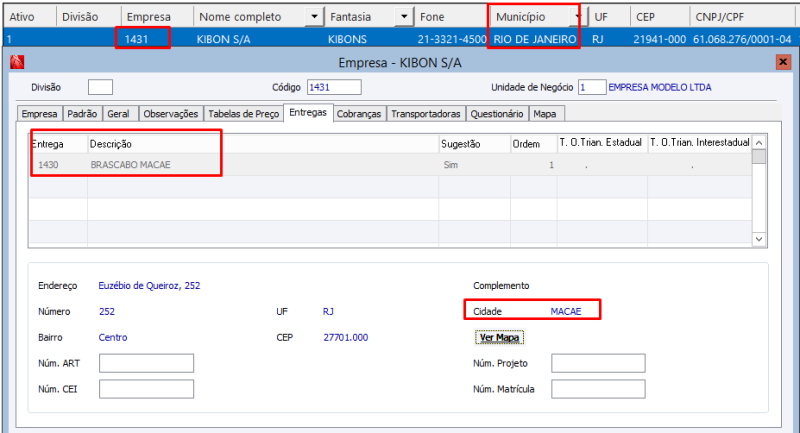Viewport: 800px width, 433px height.
Task: Click the CEP value 21941-000
Action: point(660,39)
